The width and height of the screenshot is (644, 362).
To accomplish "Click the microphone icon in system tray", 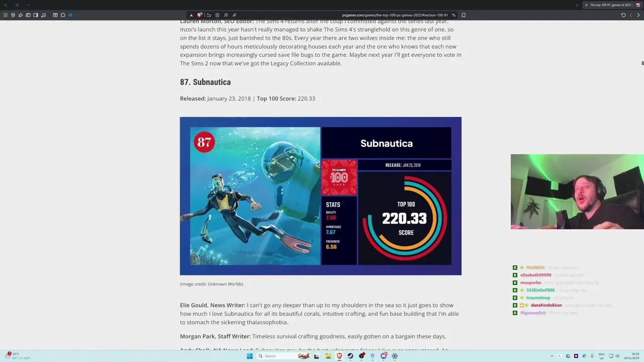I will 592,356.
